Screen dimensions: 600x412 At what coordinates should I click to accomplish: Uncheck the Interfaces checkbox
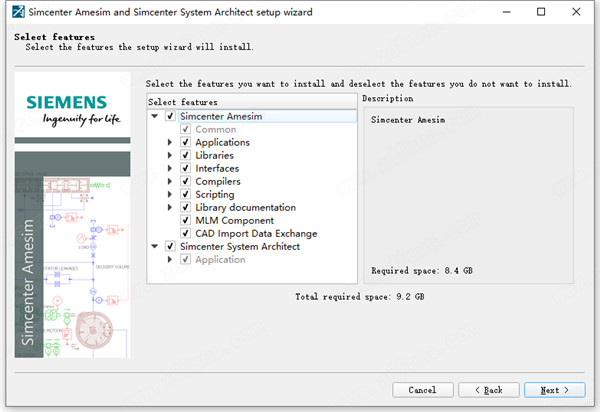click(186, 168)
